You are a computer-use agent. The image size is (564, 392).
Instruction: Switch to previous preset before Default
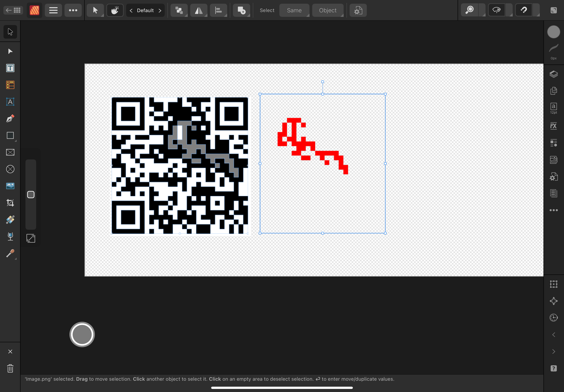[131, 10]
